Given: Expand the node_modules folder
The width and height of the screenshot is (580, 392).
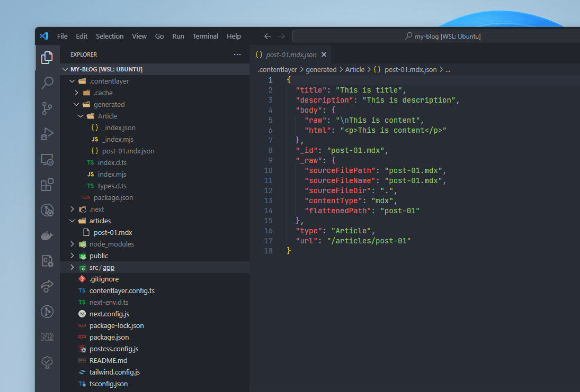Looking at the screenshot, I should [x=155, y=244].
